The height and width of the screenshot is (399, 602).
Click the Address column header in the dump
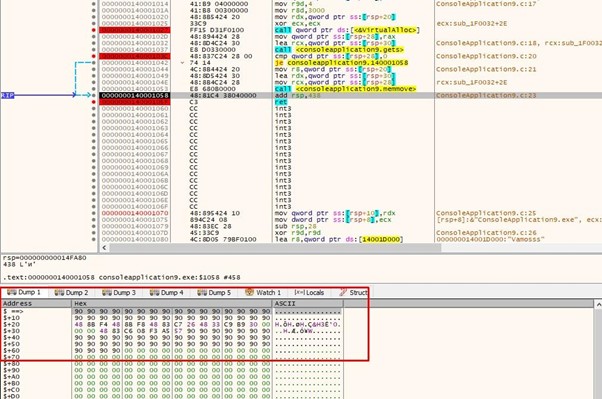coord(36,303)
